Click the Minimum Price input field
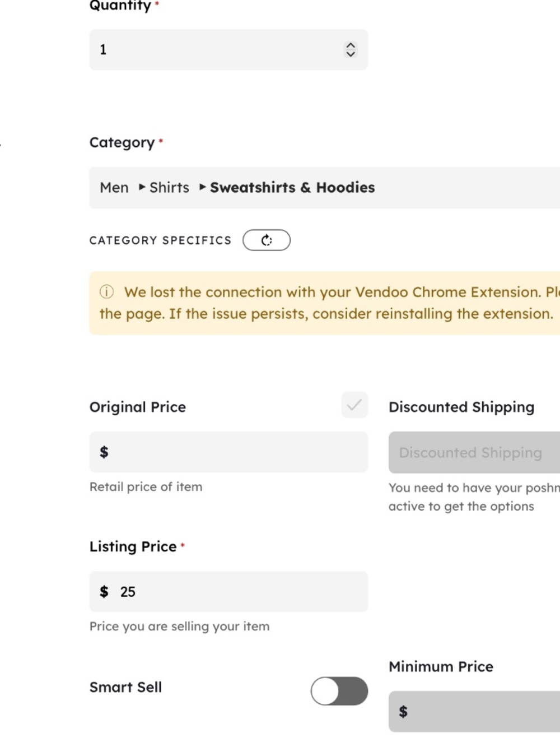560x747 pixels. pyautogui.click(x=474, y=712)
